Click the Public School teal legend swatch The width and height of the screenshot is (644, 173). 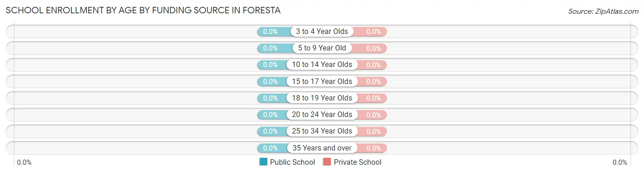pyautogui.click(x=263, y=162)
